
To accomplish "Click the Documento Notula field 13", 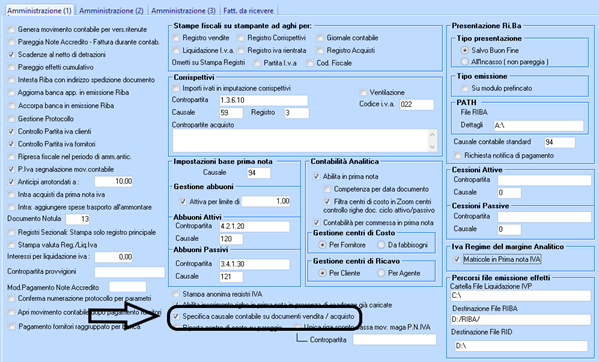I will pyautogui.click(x=78, y=219).
